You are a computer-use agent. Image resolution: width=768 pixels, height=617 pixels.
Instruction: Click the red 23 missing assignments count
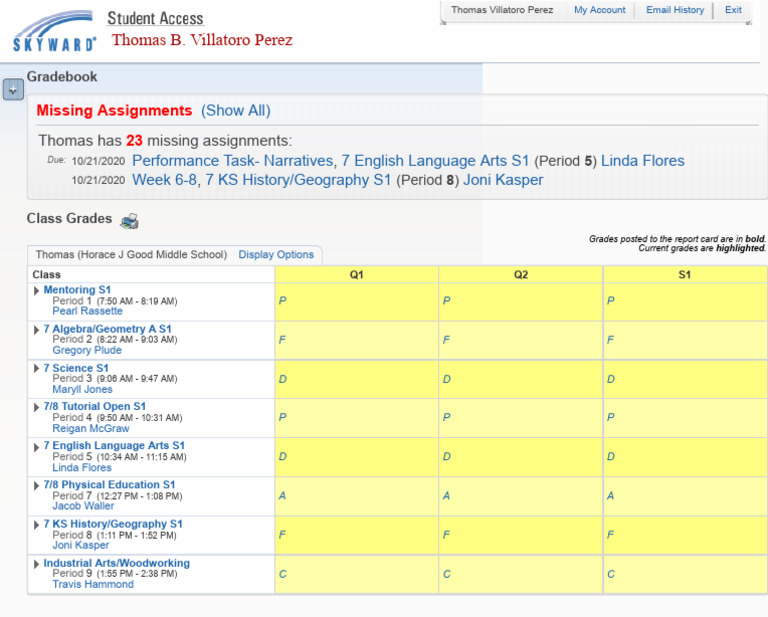click(x=134, y=141)
